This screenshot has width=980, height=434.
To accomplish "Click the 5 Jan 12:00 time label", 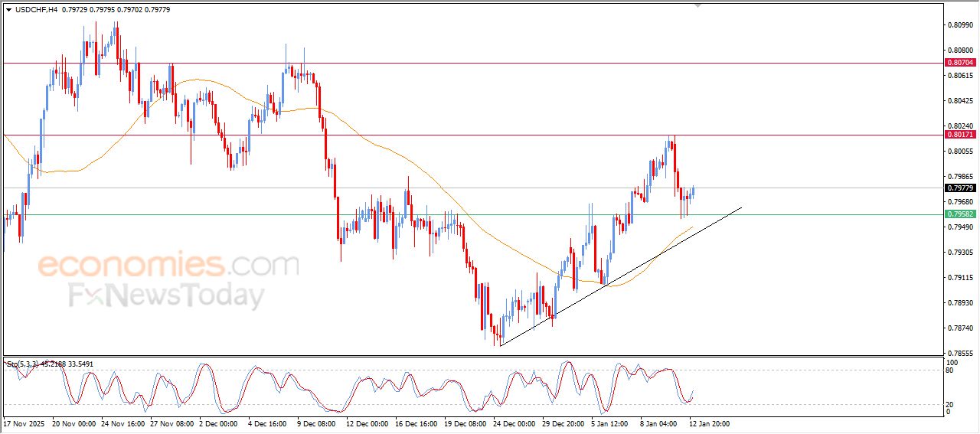I will 610,423.
